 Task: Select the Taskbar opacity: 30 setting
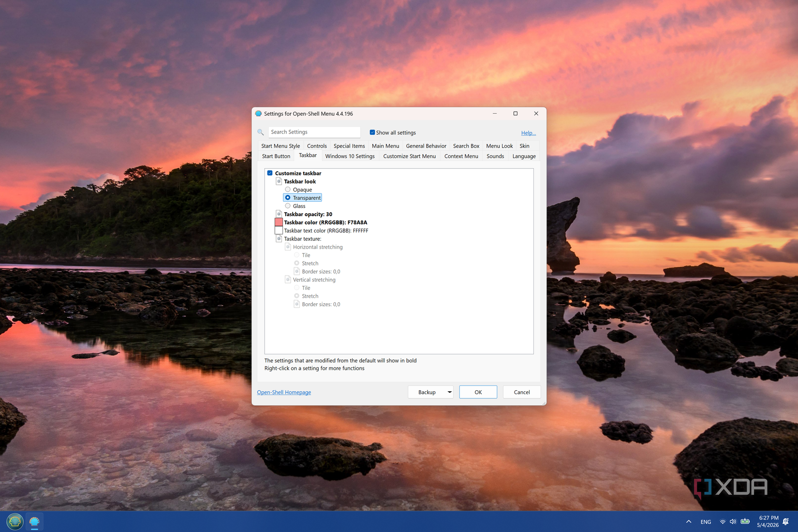tap(308, 214)
